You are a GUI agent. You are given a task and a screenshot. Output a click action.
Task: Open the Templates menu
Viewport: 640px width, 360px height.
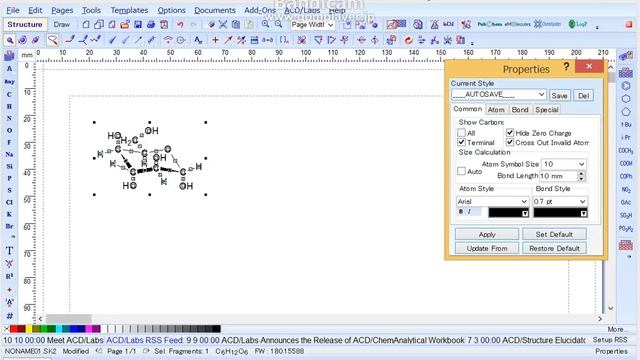[x=129, y=10]
